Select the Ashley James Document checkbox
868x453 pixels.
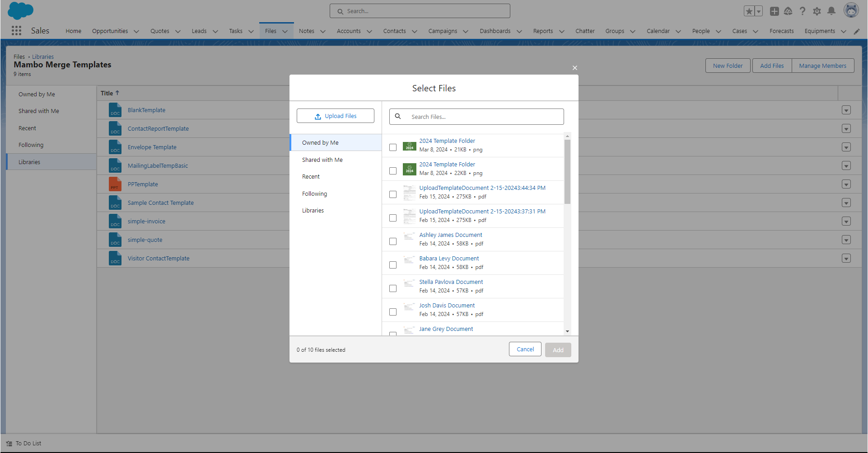(x=392, y=241)
